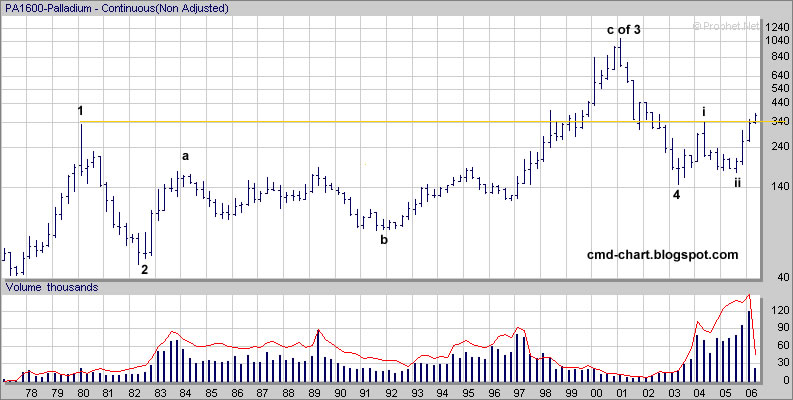Viewport: 793px width, 400px height.
Task: Select wave label 'a' near 1984
Action: point(185,156)
